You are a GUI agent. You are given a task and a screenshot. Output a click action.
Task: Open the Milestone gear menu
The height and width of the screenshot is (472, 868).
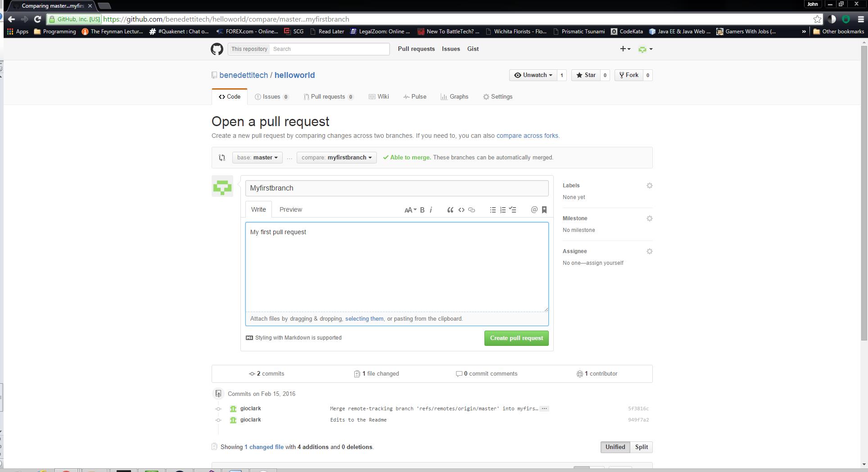pyautogui.click(x=649, y=218)
